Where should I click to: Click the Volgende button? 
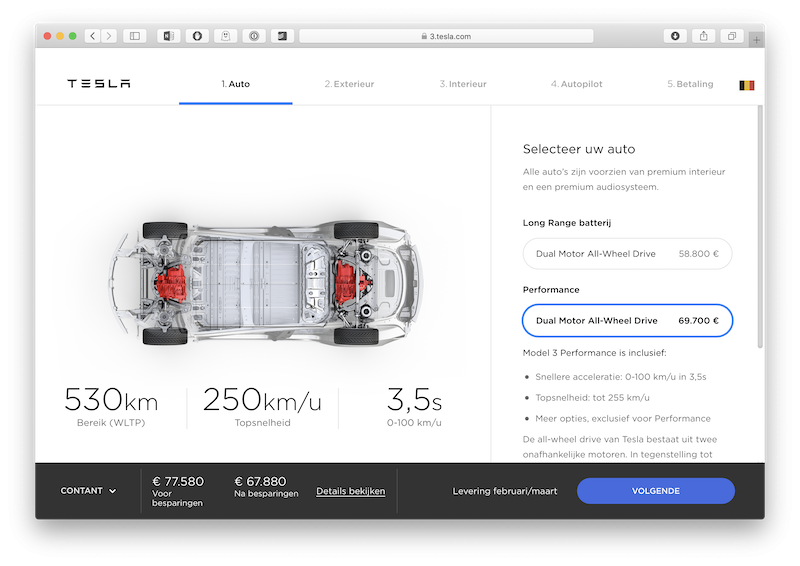(656, 490)
